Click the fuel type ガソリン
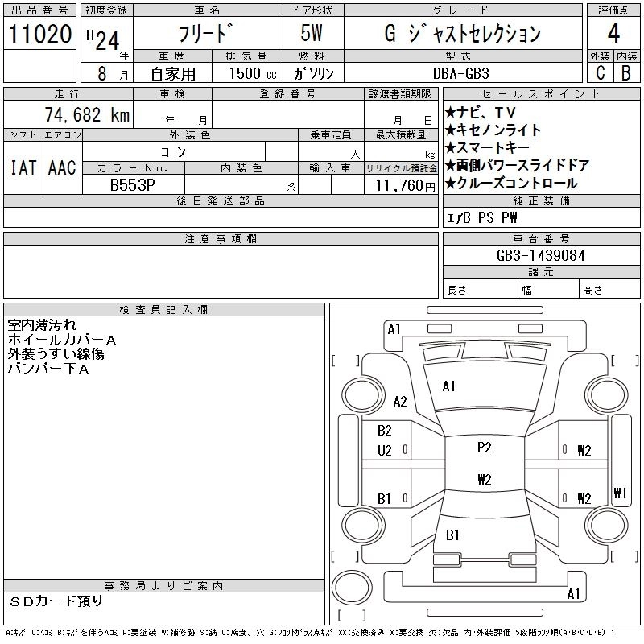644x644 pixels. click(x=313, y=73)
